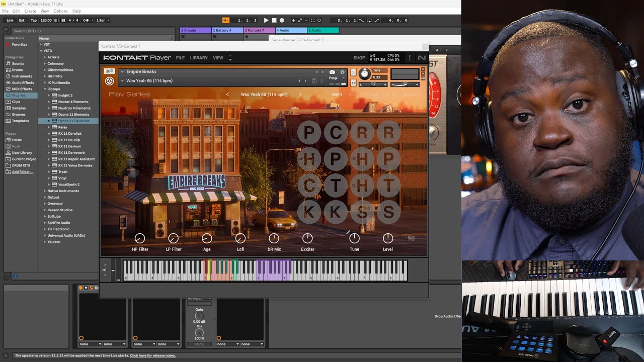Screen dimensions: 644x362
Task: Click the Play button in Ableton transport
Action: [266, 20]
